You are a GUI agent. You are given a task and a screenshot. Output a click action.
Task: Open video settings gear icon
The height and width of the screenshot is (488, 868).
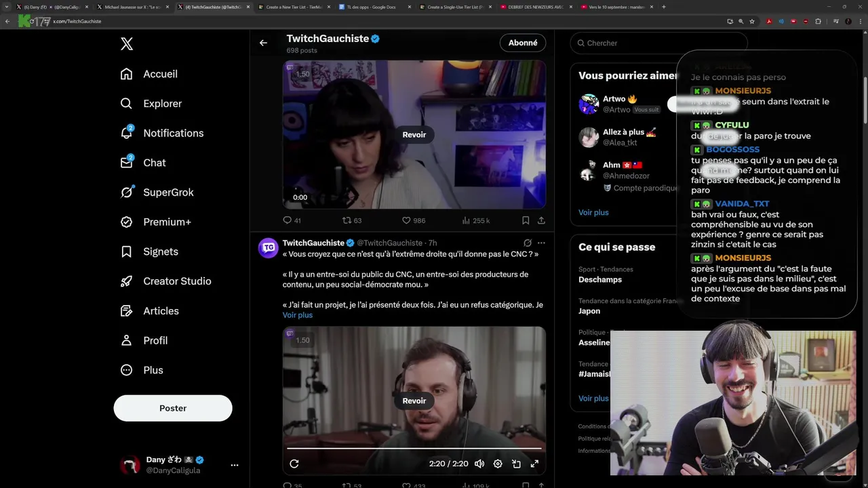pos(498,464)
